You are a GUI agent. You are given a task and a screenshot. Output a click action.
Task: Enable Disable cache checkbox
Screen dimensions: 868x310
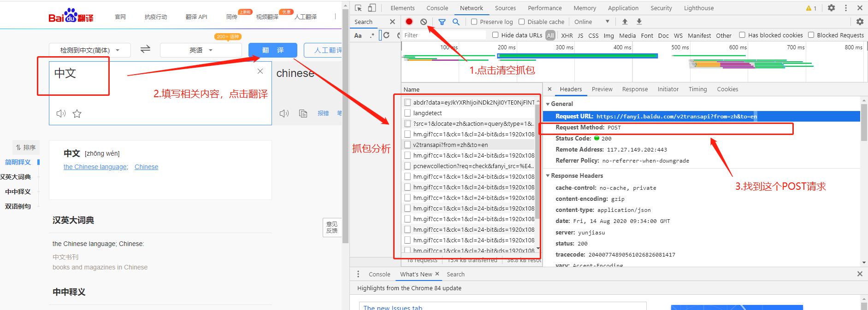click(521, 22)
